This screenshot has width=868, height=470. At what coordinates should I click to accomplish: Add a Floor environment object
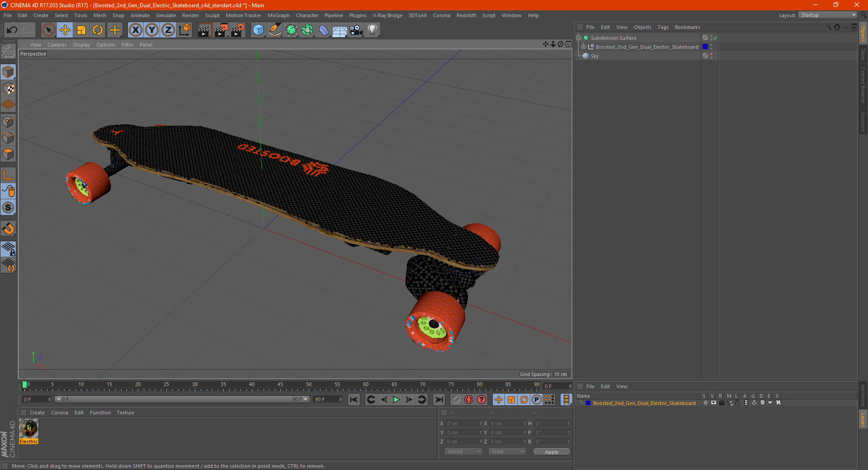tap(340, 30)
